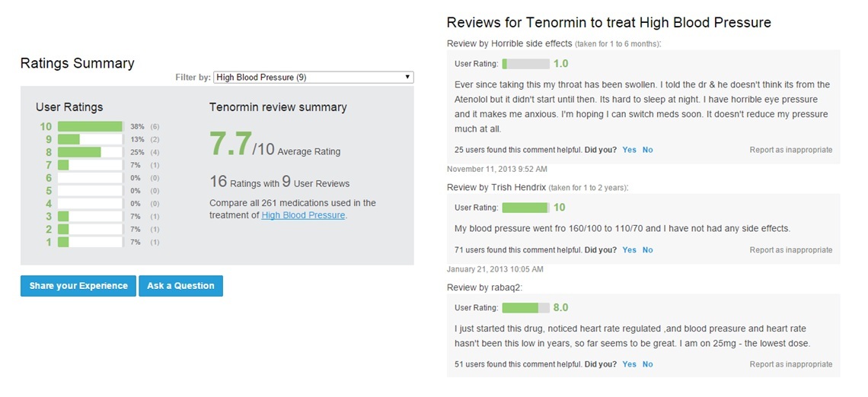Click the 7-star rating bar row
The image size is (868, 397).
coord(90,165)
